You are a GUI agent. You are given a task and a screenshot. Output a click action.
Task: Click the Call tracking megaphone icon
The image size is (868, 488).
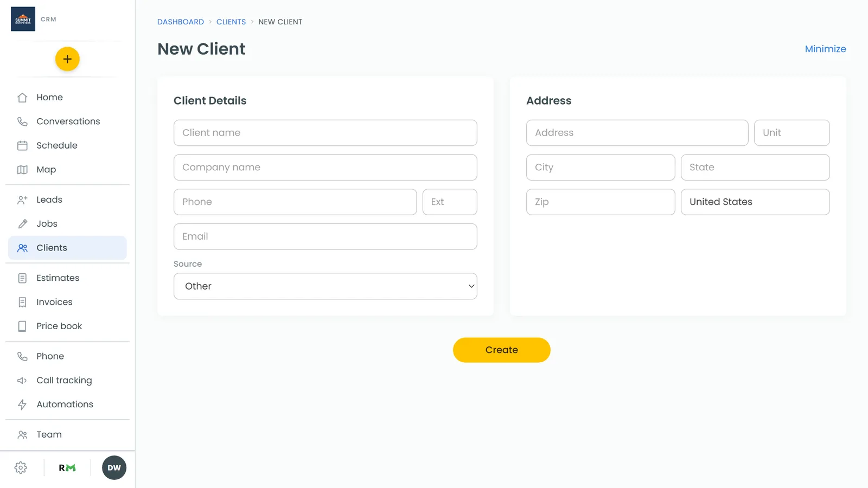(x=22, y=381)
